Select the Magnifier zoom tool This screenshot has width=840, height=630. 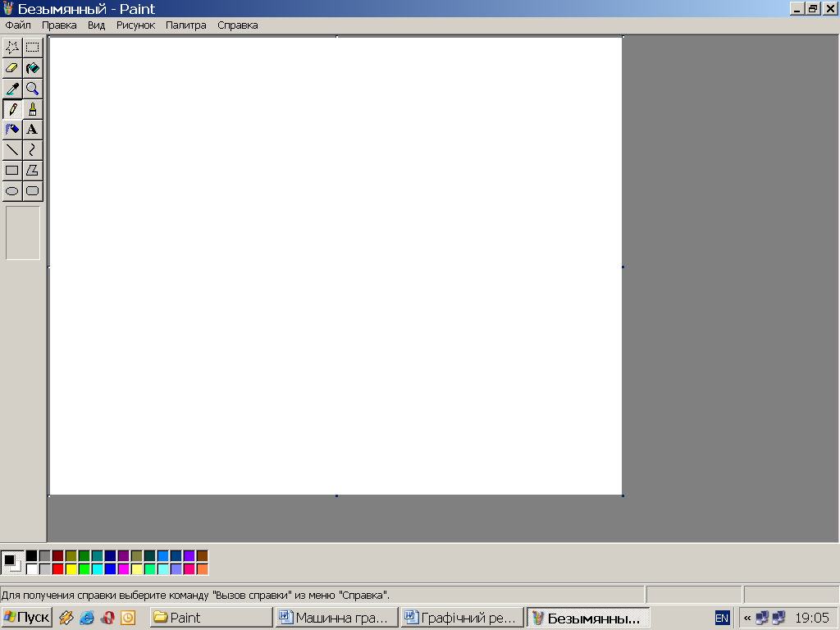click(x=33, y=89)
